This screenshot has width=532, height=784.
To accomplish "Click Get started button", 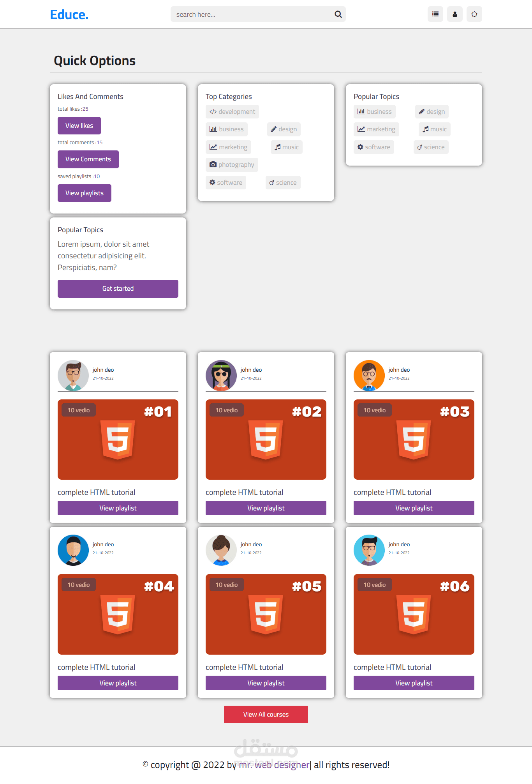I will [x=118, y=288].
